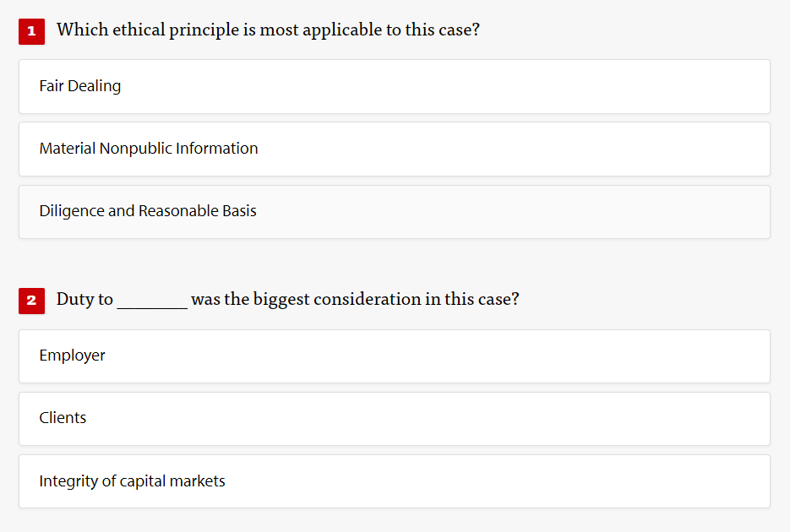The height and width of the screenshot is (532, 790).
Task: Pick the Integrity of capital markets option
Action: (x=394, y=481)
